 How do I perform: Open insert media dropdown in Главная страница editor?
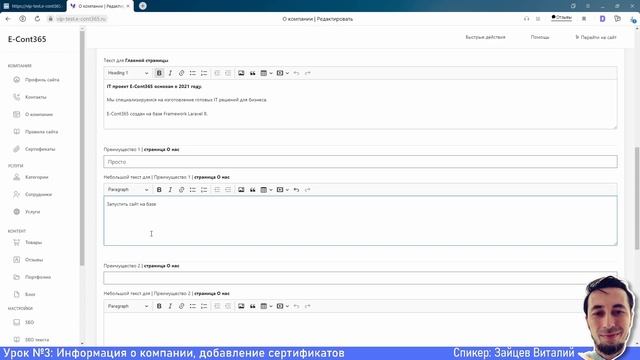click(x=282, y=73)
